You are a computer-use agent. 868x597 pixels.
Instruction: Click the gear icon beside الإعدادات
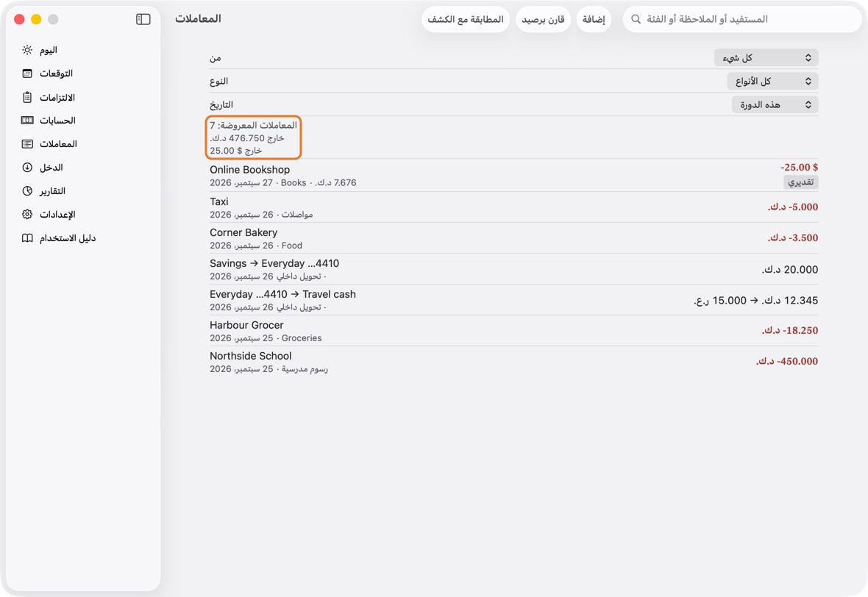(x=27, y=214)
